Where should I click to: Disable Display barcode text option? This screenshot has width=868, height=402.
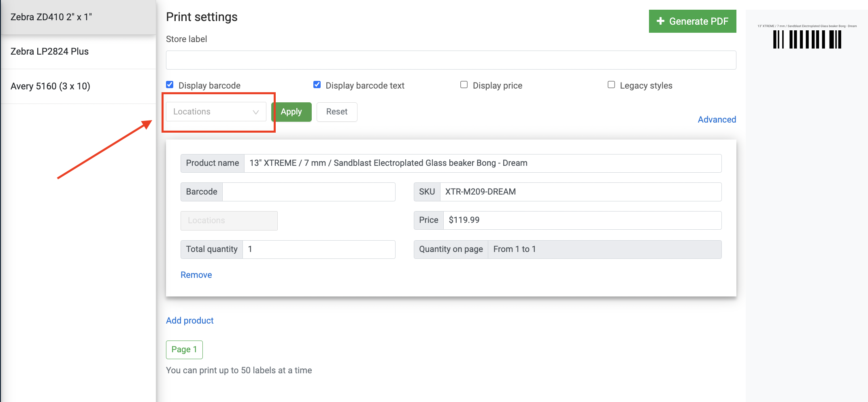[317, 85]
